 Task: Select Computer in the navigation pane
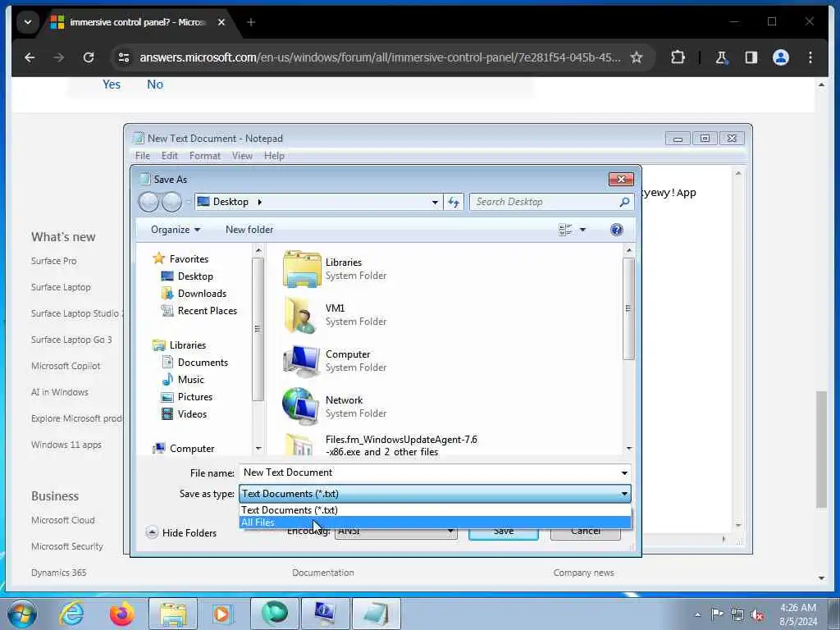coord(192,449)
